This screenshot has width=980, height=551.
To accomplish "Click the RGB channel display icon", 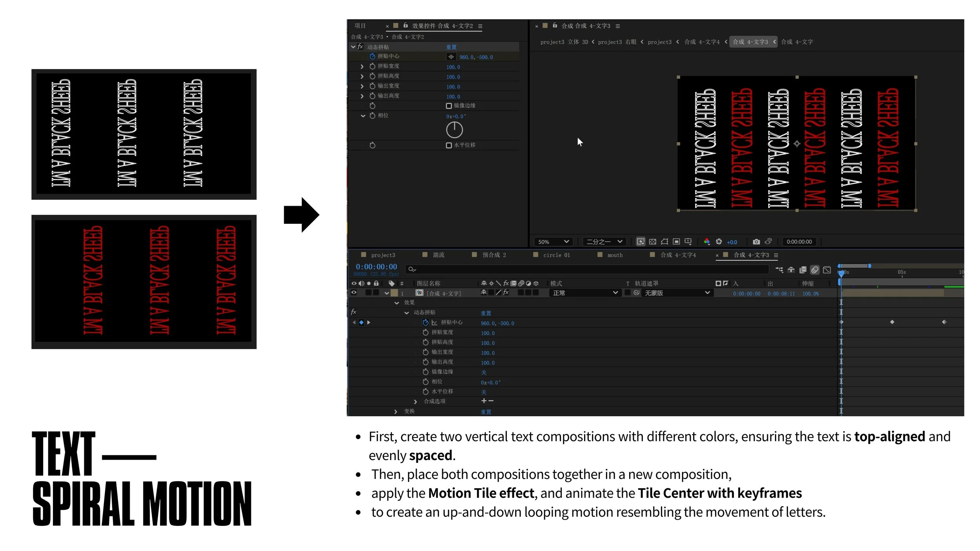I will coord(707,242).
